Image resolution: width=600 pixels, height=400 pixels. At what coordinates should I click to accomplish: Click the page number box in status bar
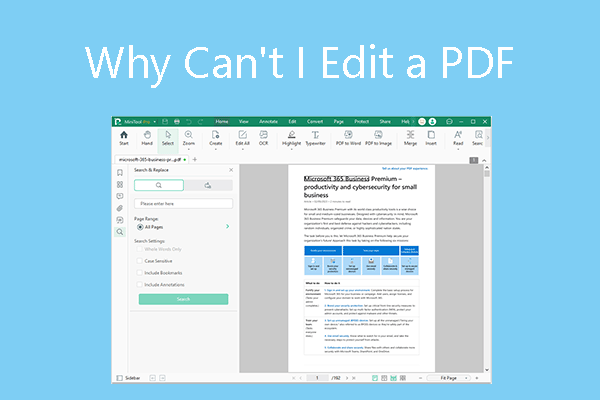pyautogui.click(x=317, y=378)
